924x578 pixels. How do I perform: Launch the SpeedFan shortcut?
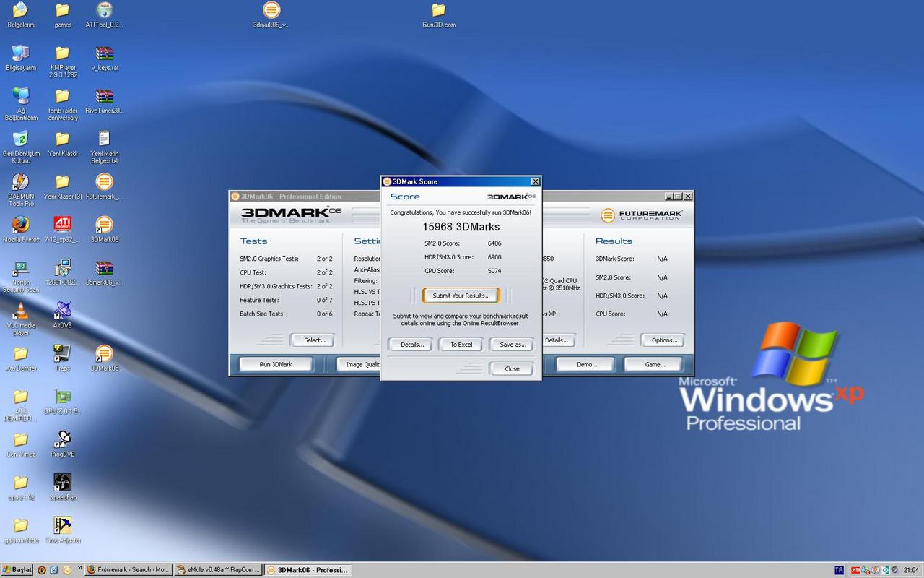[x=63, y=487]
